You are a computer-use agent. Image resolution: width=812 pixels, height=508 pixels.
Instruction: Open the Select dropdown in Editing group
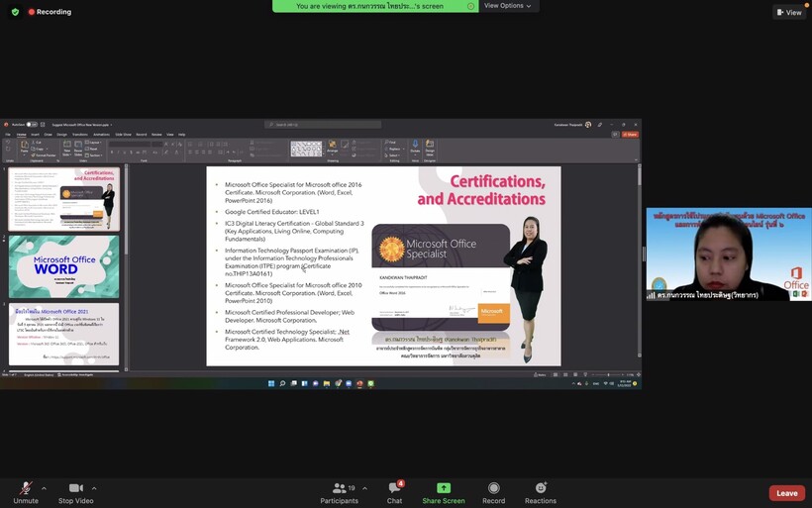click(x=392, y=155)
